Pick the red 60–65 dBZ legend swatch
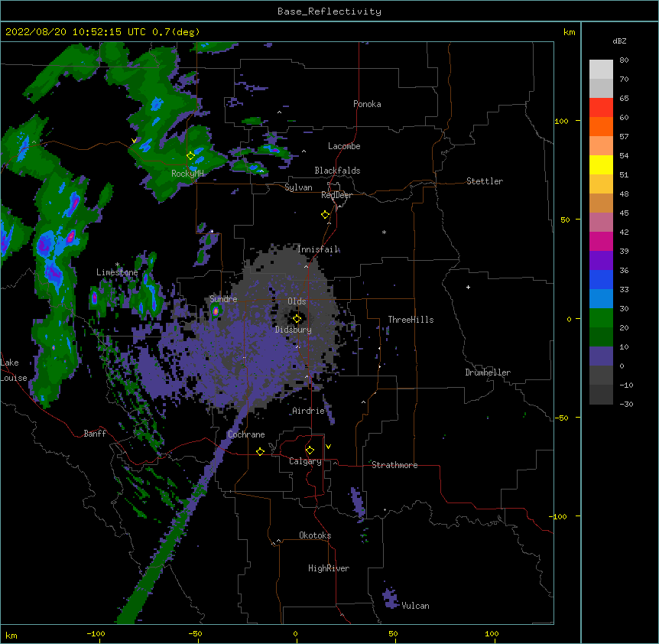 pos(601,108)
